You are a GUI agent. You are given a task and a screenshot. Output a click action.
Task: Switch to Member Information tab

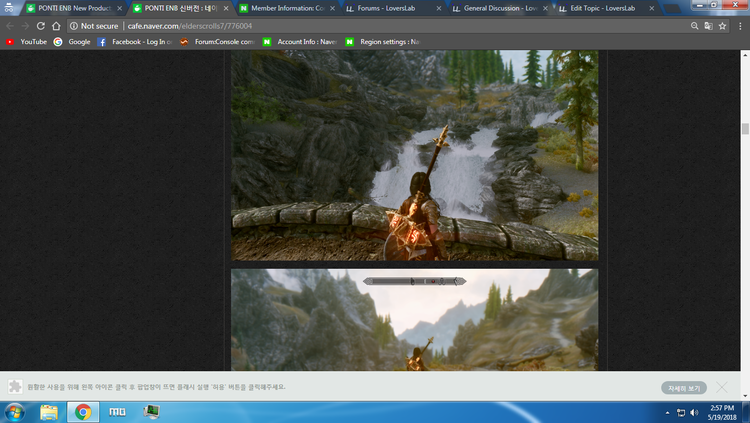(x=287, y=8)
